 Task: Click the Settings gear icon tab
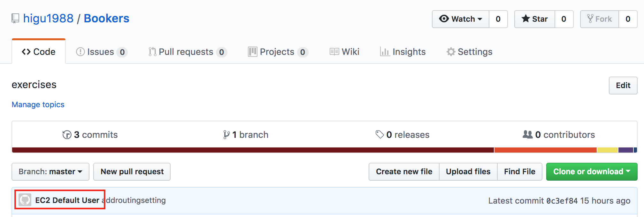click(x=451, y=52)
